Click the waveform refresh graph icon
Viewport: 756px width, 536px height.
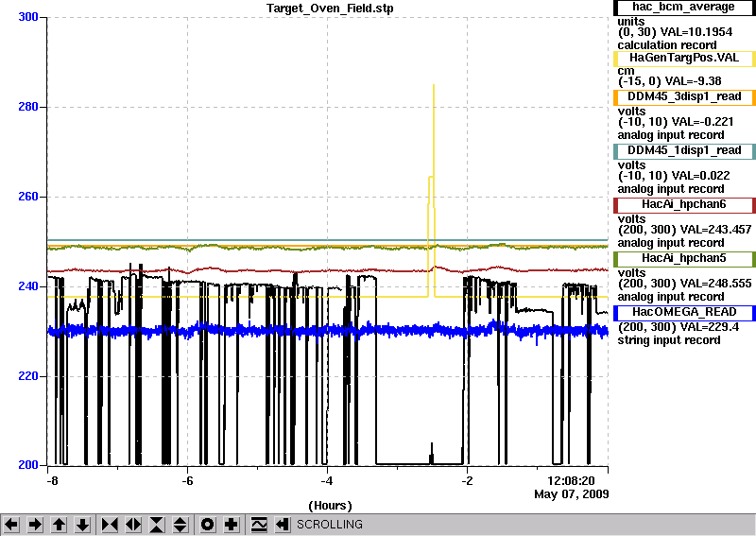point(259,525)
